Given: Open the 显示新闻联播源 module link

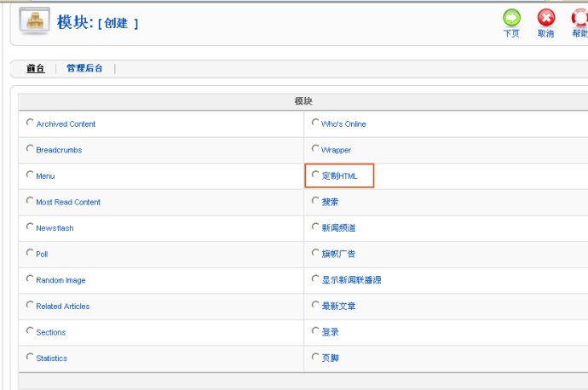Looking at the screenshot, I should (x=351, y=280).
